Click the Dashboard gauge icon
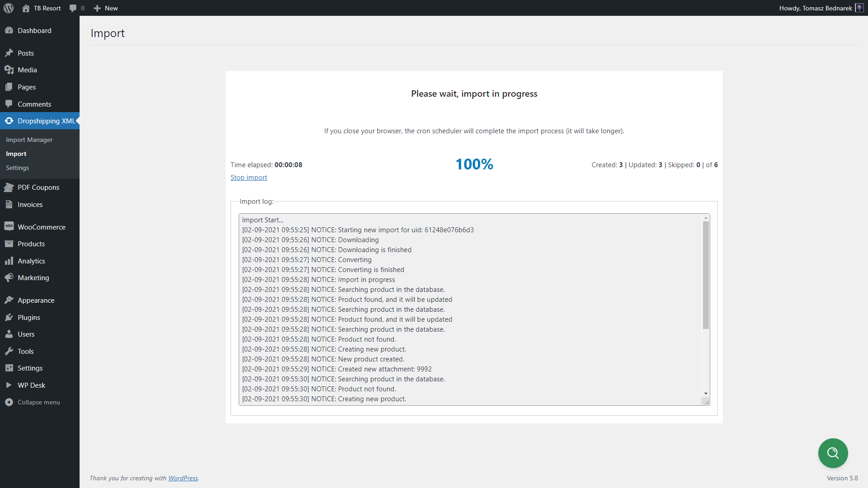The height and width of the screenshot is (488, 868). pos(9,30)
